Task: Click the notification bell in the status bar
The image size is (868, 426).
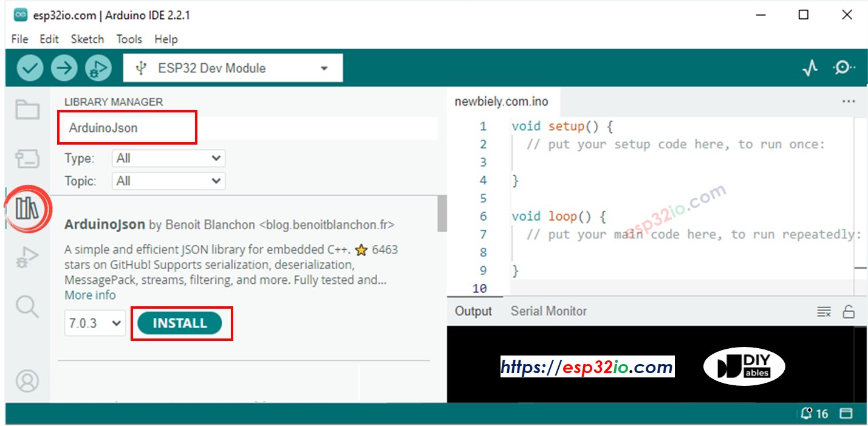Action: (x=806, y=413)
